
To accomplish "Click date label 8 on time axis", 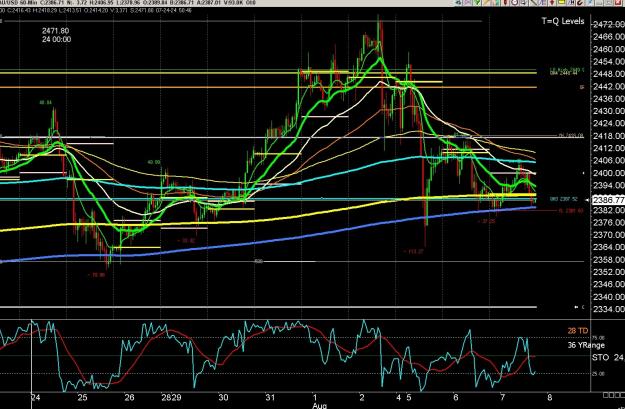I will tap(550, 397).
